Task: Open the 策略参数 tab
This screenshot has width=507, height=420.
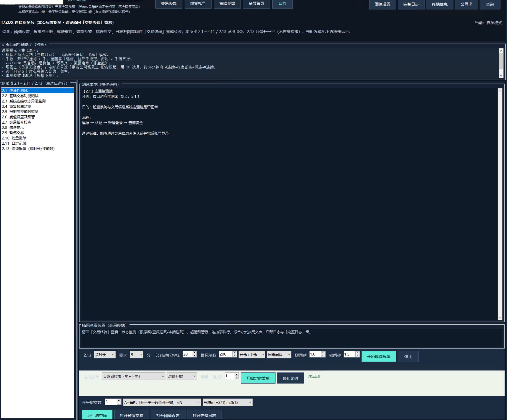Action: pyautogui.click(x=227, y=4)
